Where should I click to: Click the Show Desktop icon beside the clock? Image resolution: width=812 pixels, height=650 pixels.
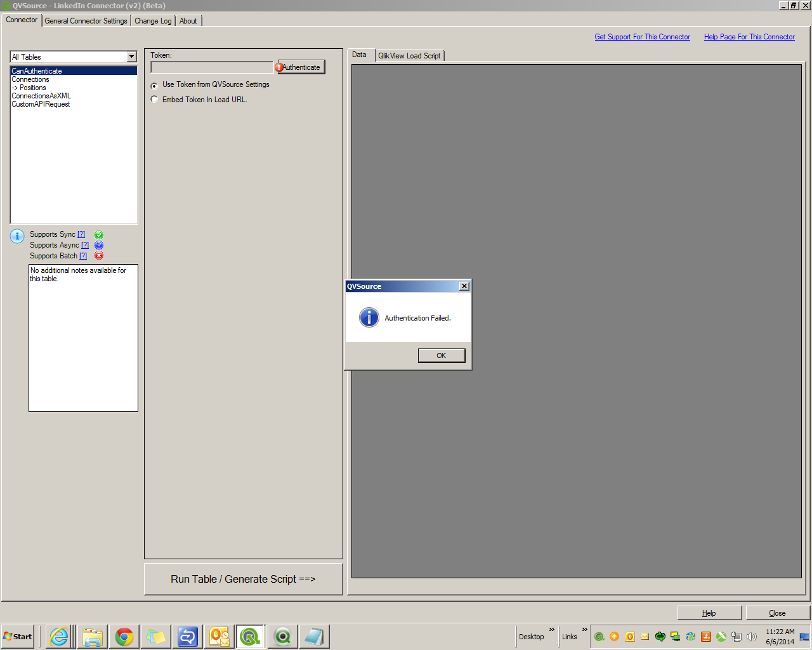coord(804,637)
